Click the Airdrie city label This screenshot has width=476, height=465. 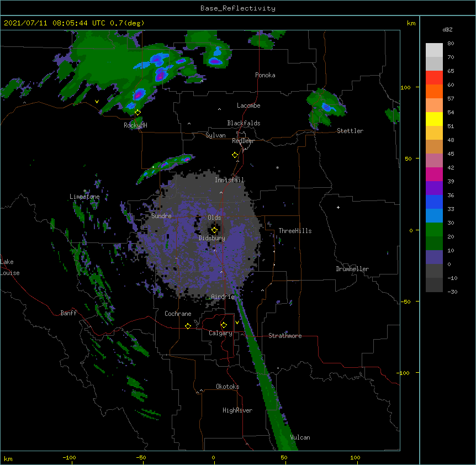pyautogui.click(x=223, y=297)
